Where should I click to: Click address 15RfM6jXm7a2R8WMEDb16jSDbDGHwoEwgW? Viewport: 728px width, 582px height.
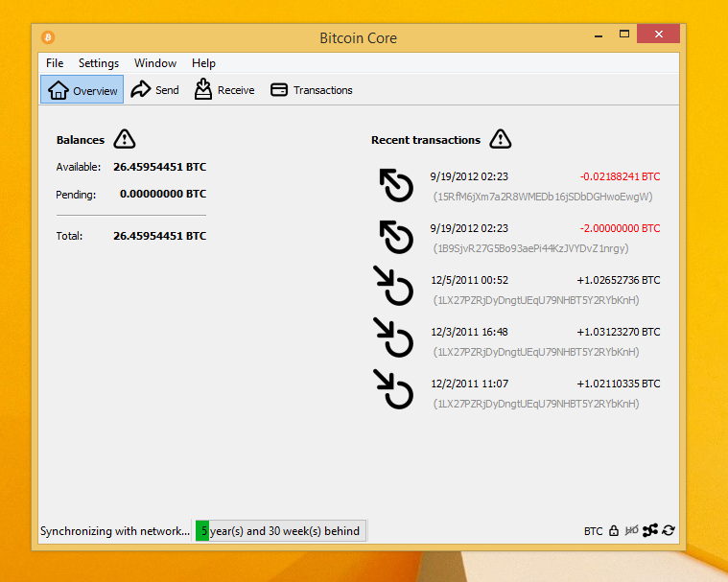coord(543,197)
